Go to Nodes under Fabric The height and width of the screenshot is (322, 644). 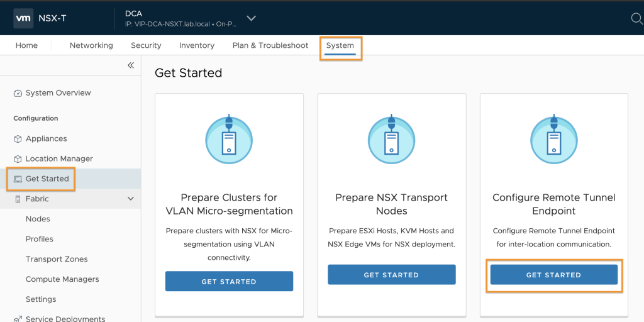click(38, 219)
